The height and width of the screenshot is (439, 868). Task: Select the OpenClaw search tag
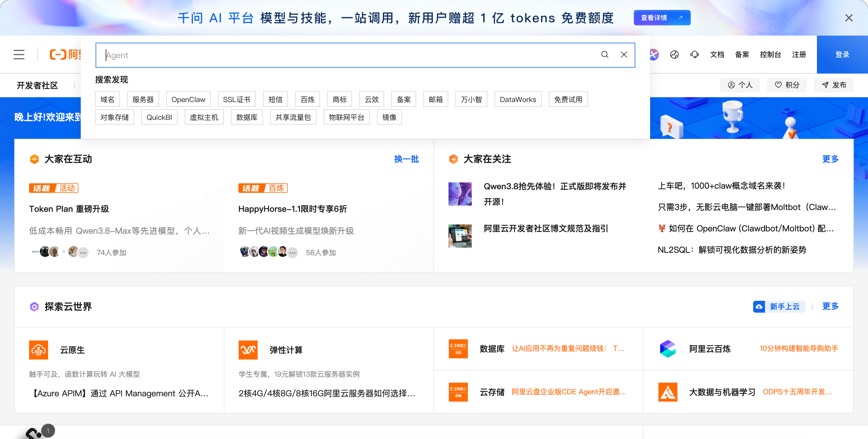tap(189, 99)
